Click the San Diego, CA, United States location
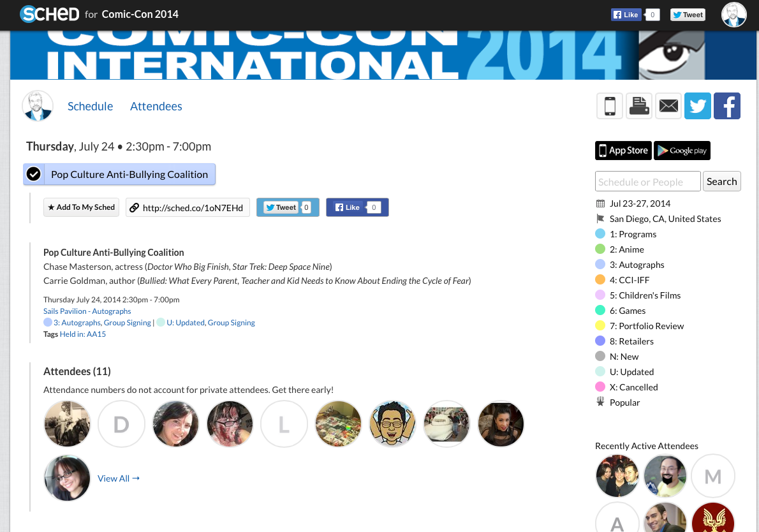Image resolution: width=759 pixels, height=532 pixels. coord(665,219)
